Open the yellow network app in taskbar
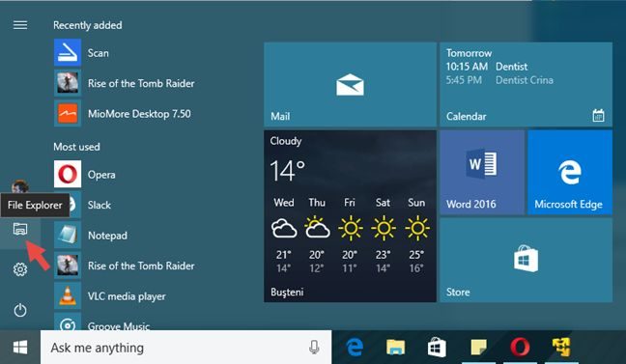Viewport: 626px width, 364px height. 561,348
